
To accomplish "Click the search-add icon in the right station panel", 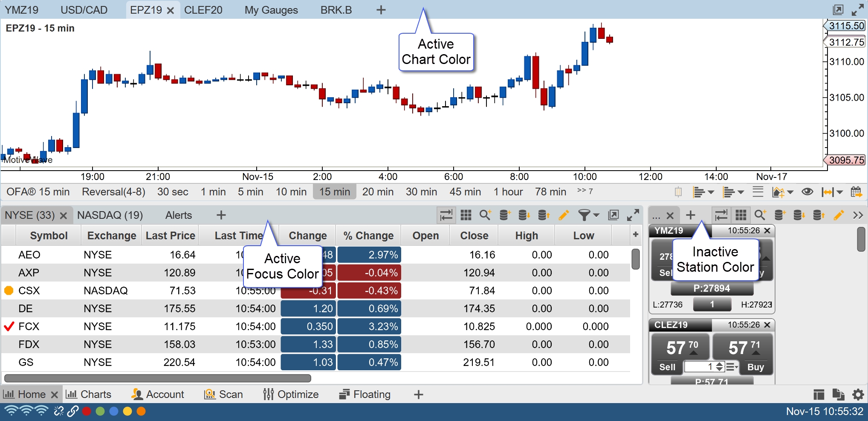I will [760, 215].
